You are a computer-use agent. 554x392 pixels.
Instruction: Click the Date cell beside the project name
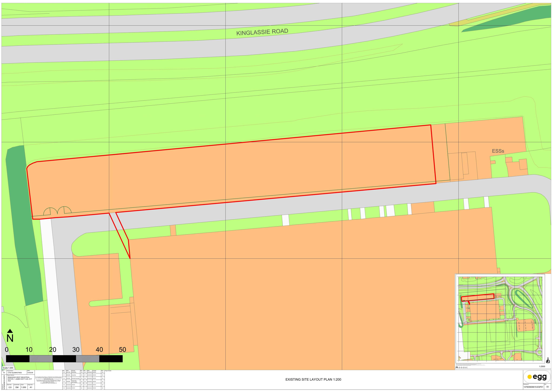pos(31,372)
